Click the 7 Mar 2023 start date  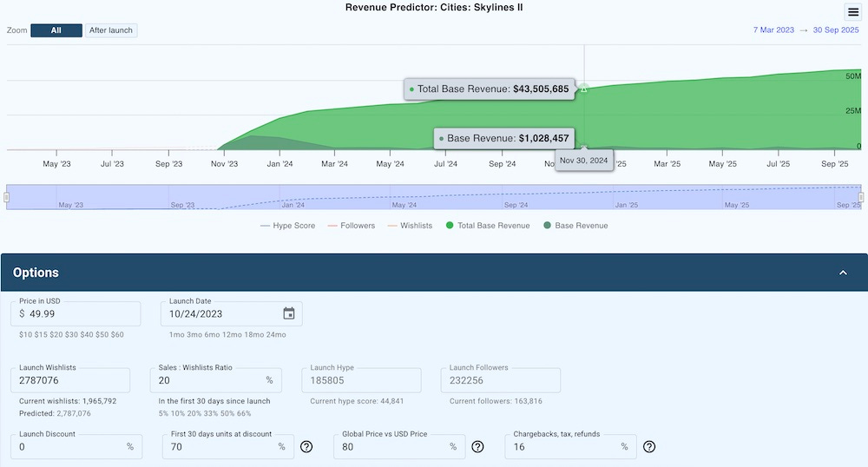click(x=773, y=30)
